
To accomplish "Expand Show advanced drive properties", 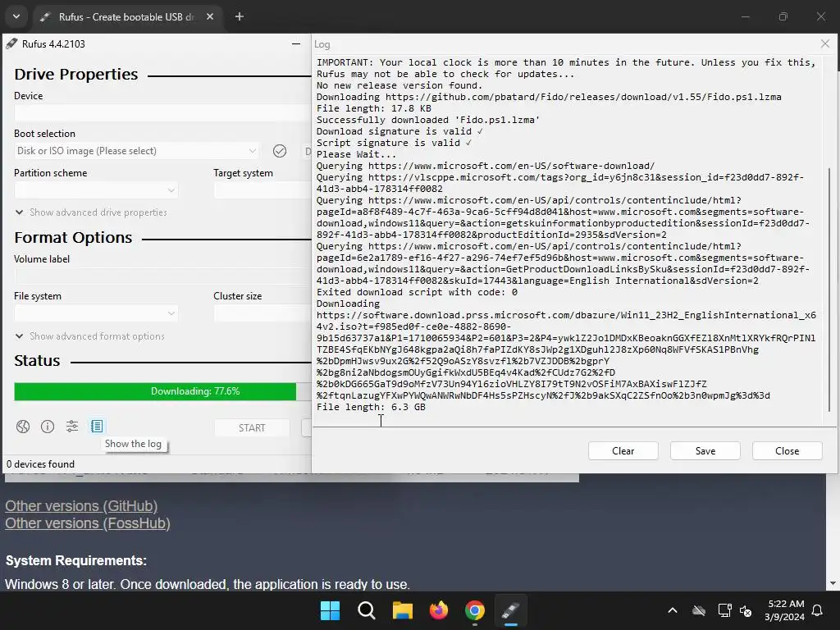I will tap(91, 212).
